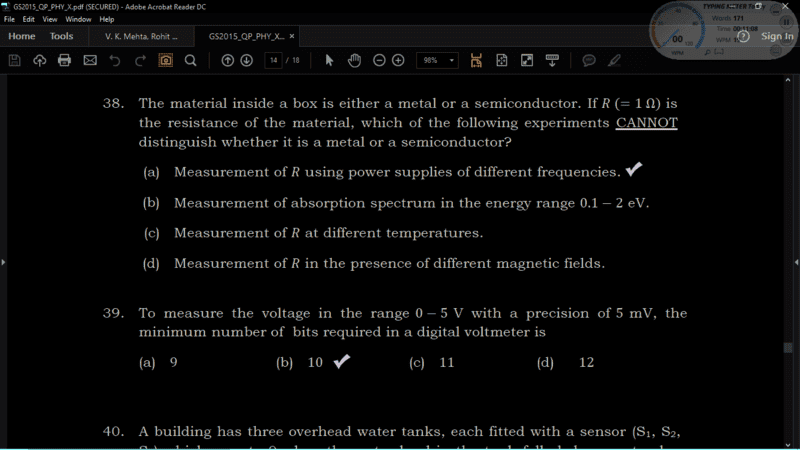The image size is (800, 450).
Task: Open the Window menu
Action: pos(78,19)
